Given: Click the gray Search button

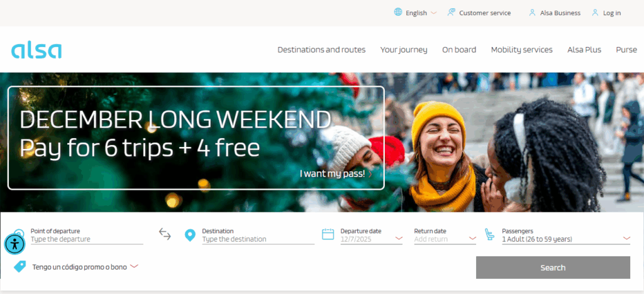Looking at the screenshot, I should pyautogui.click(x=553, y=268).
